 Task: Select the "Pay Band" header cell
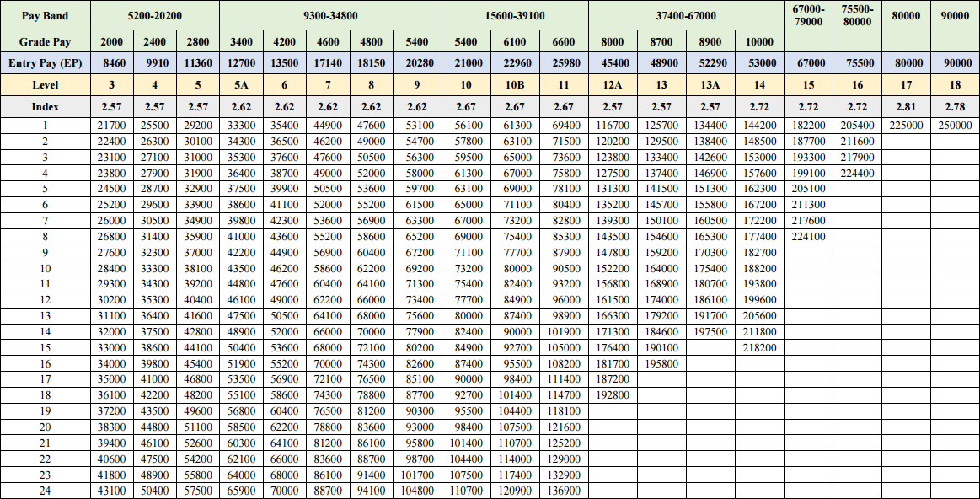45,16
